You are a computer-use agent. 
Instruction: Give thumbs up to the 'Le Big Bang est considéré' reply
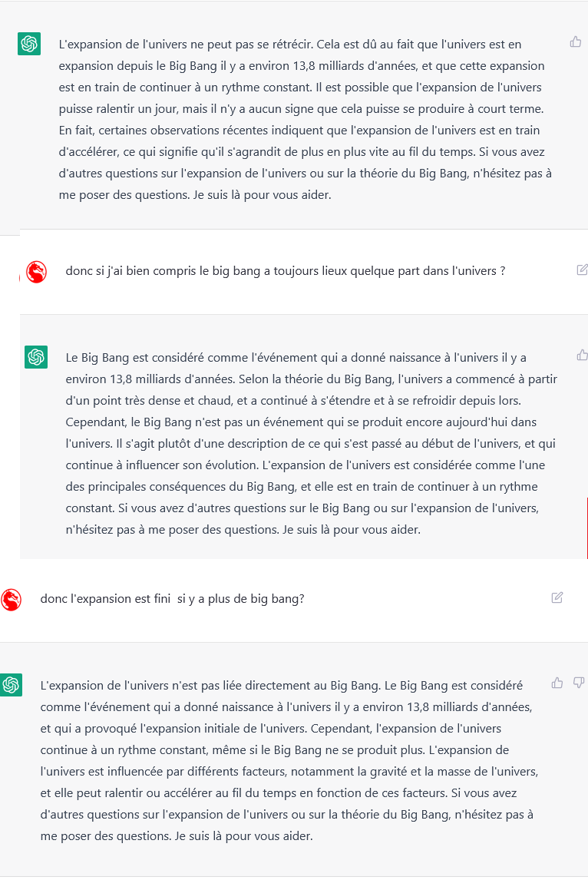tap(583, 355)
